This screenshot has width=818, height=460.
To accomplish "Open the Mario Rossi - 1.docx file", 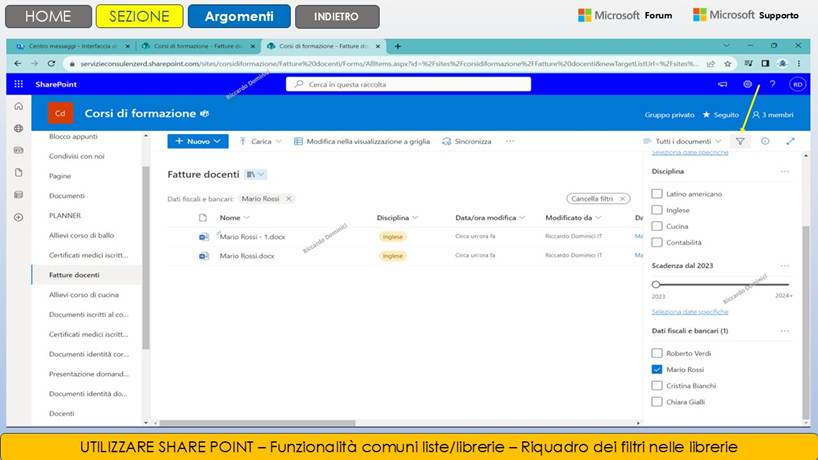I will tap(252, 237).
